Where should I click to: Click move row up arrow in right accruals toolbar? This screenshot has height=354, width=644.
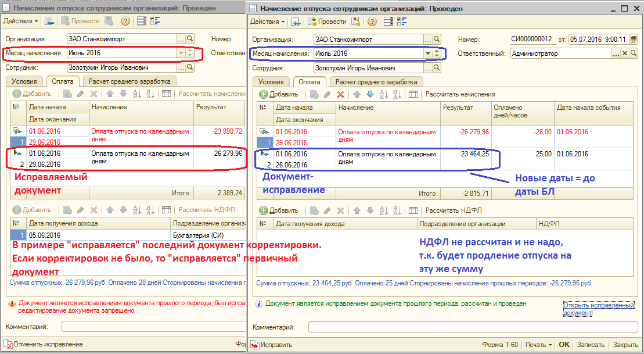(x=357, y=94)
